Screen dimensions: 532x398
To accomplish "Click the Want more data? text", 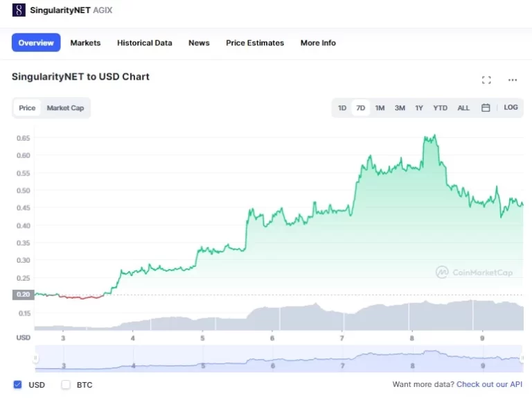I will 423,384.
